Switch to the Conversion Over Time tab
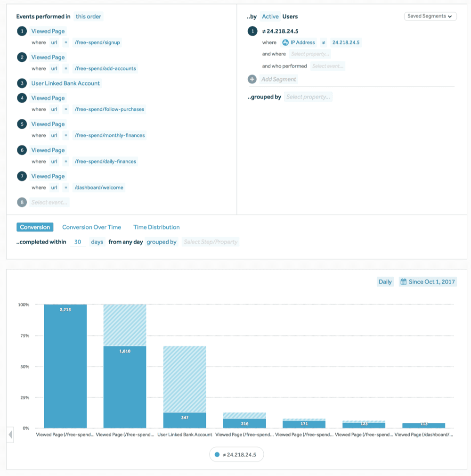The image size is (471, 476). click(x=91, y=227)
